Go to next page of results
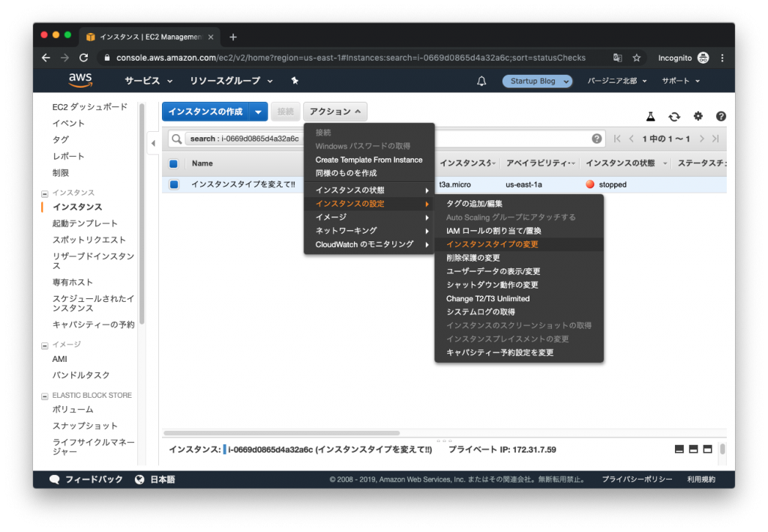 (x=702, y=139)
